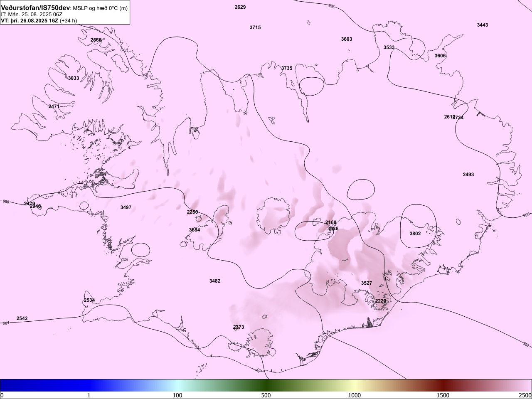532x399 pixels.
Task: Click the 3735 height label
Action: 287,68
